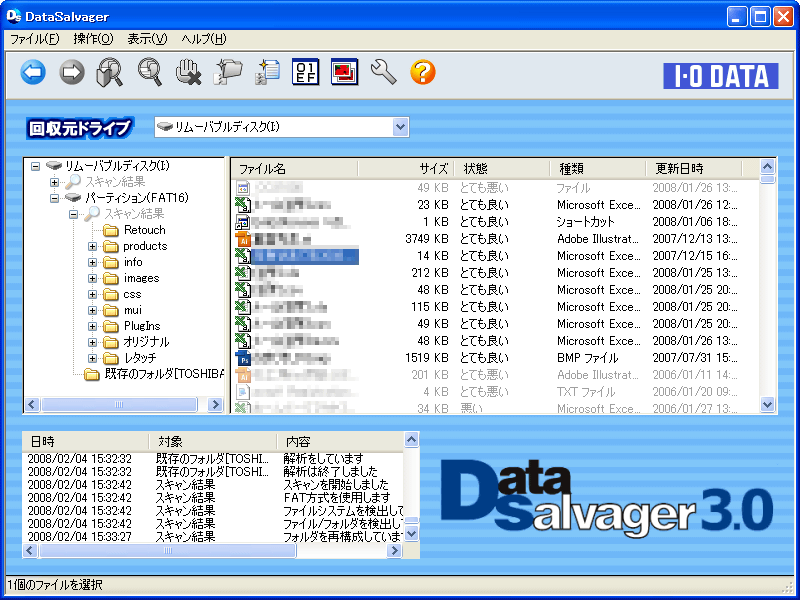Click the gray forward arrow toolbar icon

point(72,72)
